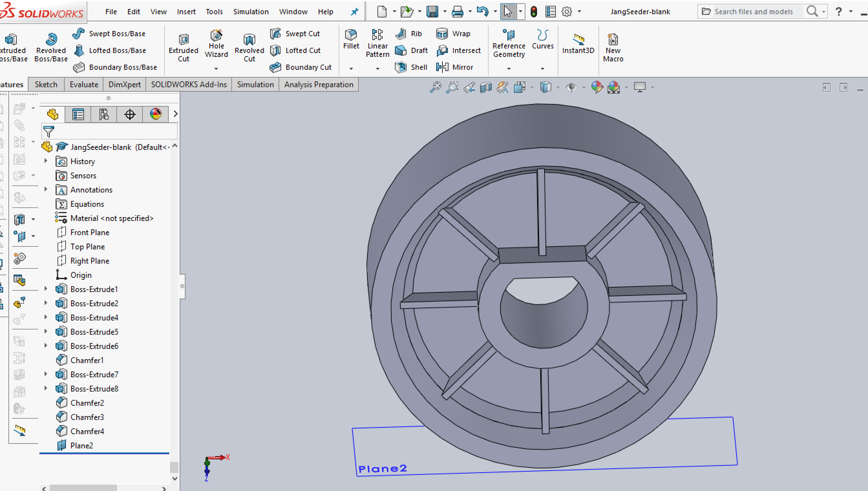This screenshot has width=868, height=491.
Task: Expand more manager tabs chevron
Action: point(175,114)
